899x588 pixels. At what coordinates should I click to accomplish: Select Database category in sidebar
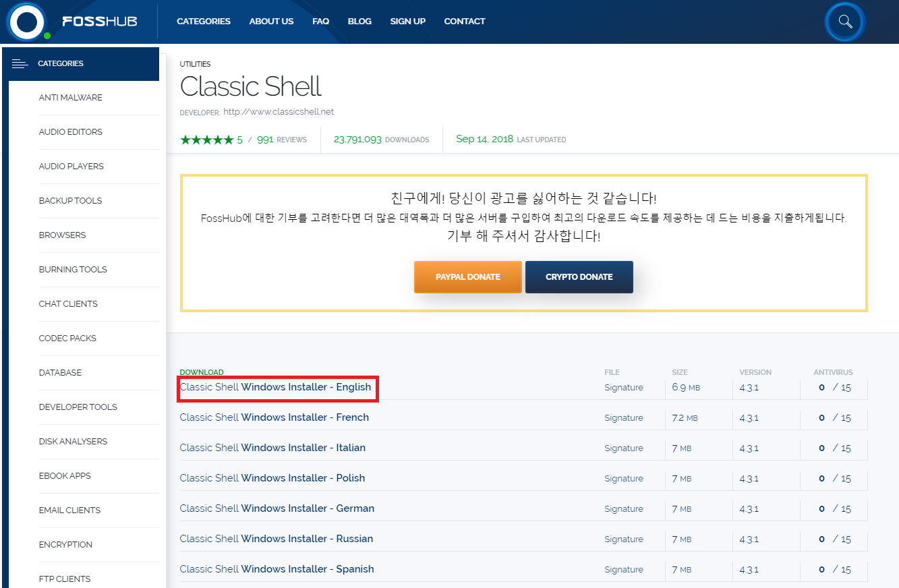tap(60, 373)
